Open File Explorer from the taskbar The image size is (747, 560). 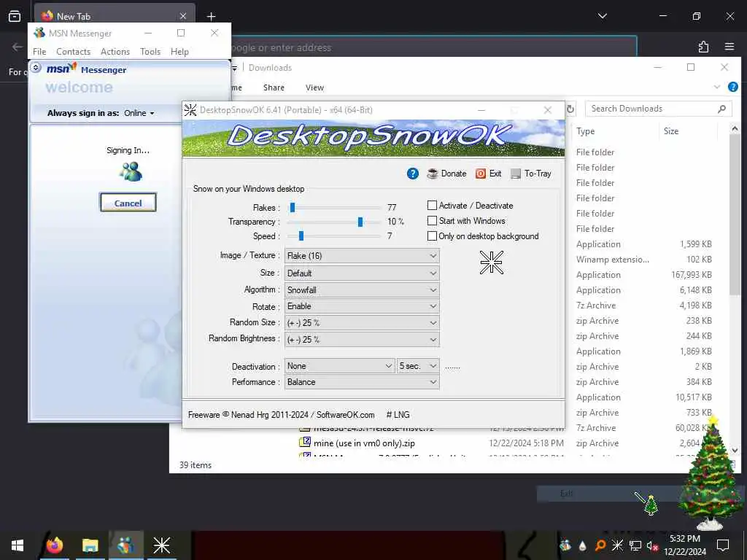pos(90,545)
